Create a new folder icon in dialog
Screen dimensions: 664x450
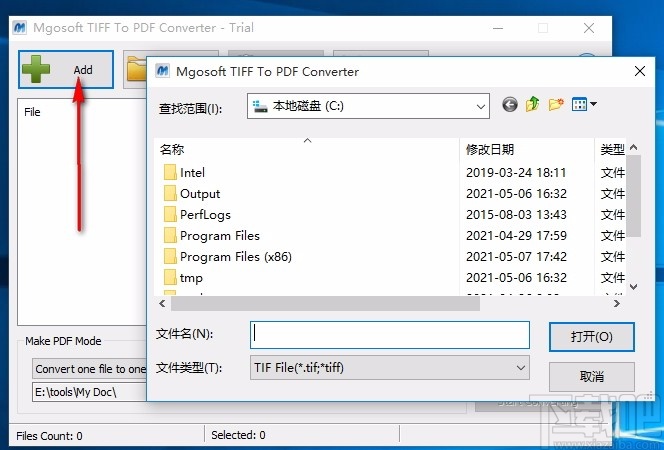coord(556,104)
